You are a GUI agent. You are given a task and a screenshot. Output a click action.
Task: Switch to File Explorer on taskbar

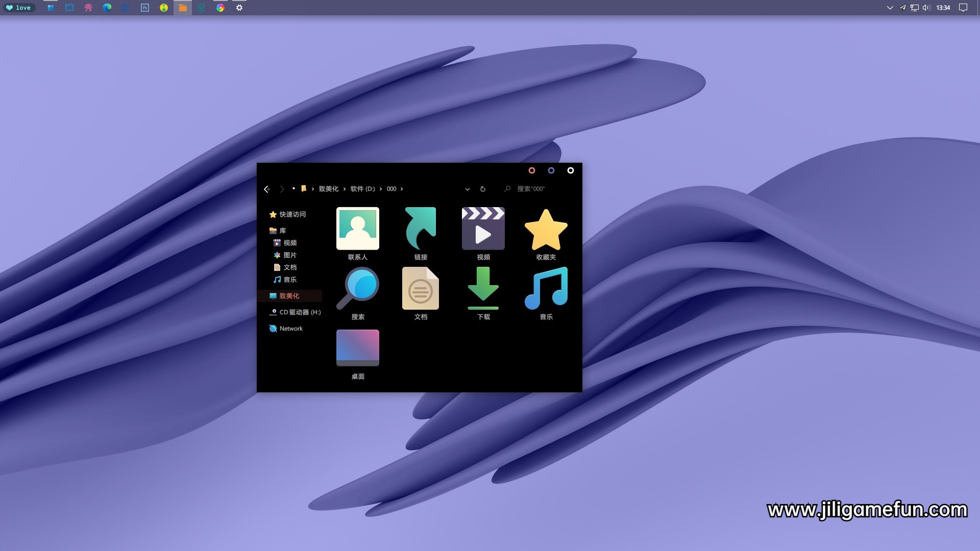pos(183,8)
